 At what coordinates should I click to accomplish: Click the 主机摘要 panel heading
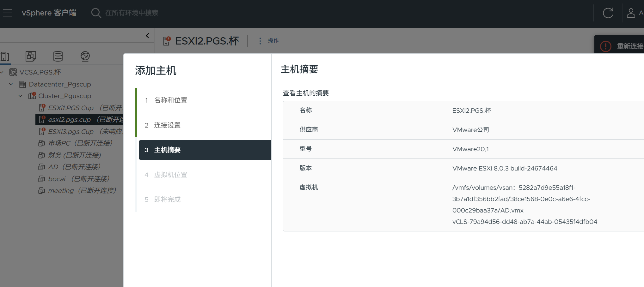point(299,69)
